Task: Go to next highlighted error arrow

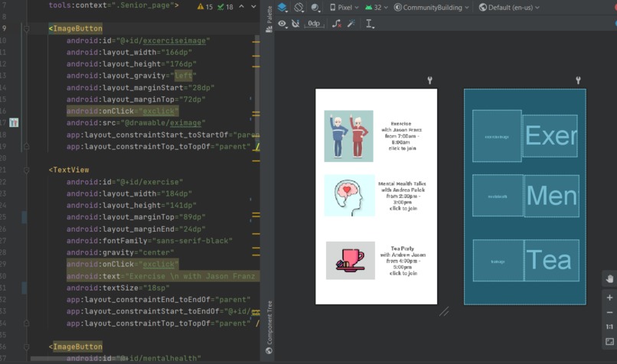Action: (x=253, y=6)
